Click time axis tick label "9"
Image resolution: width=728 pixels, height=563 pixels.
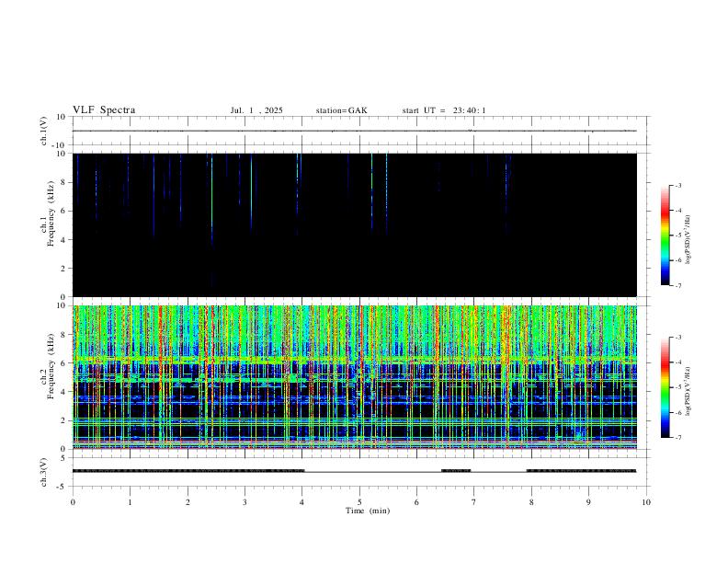pos(588,502)
